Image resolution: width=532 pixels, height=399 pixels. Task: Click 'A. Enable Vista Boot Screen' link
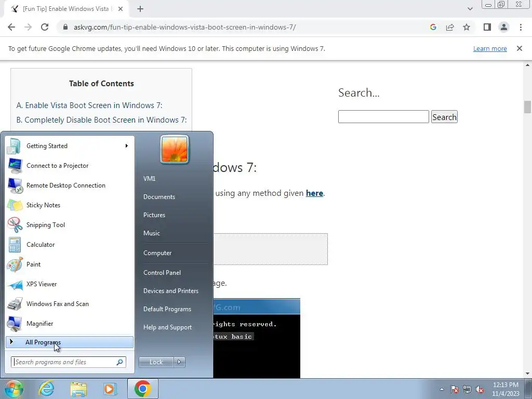tap(89, 105)
